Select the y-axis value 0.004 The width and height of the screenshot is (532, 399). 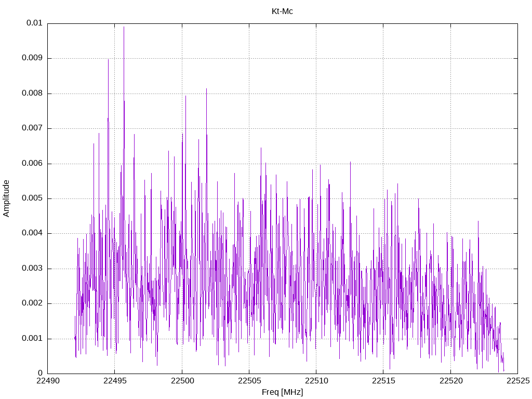(32, 233)
